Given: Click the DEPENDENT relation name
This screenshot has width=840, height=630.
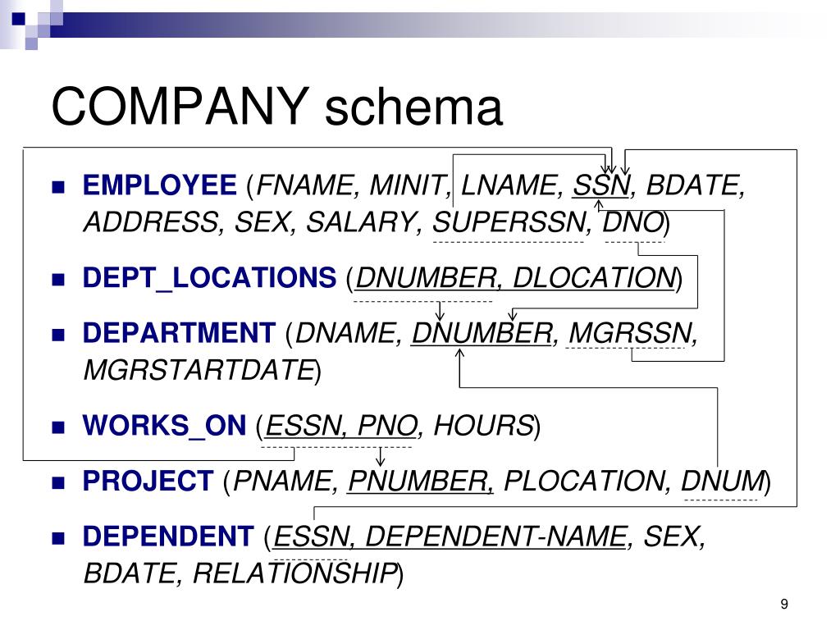Looking at the screenshot, I should point(168,536).
